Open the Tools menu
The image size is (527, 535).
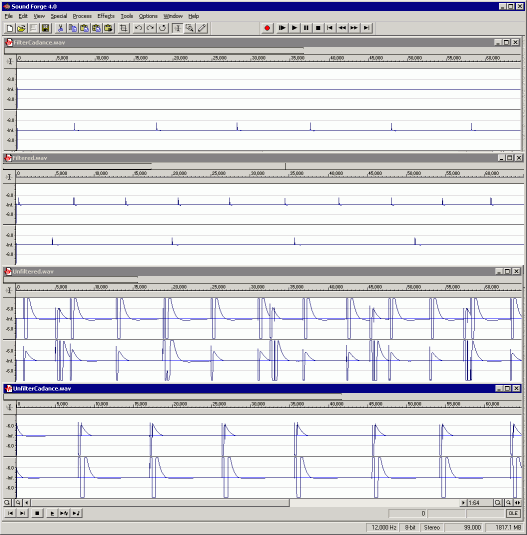pyautogui.click(x=127, y=16)
